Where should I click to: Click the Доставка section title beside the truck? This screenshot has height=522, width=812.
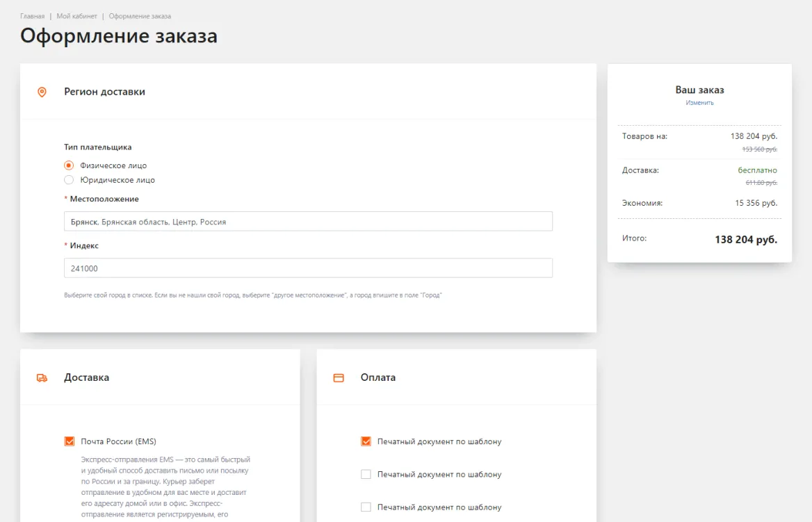pos(86,377)
